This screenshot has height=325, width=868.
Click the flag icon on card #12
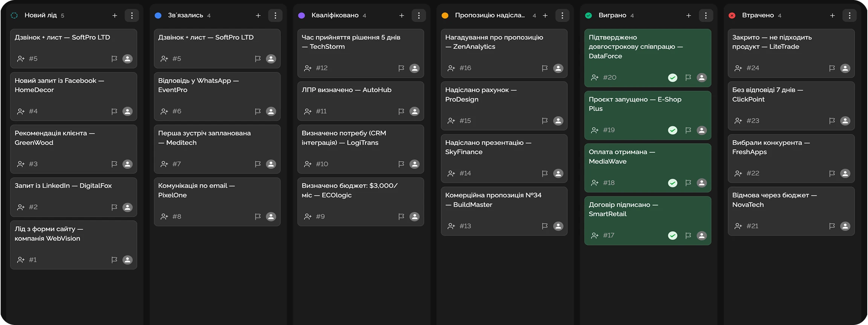[401, 68]
